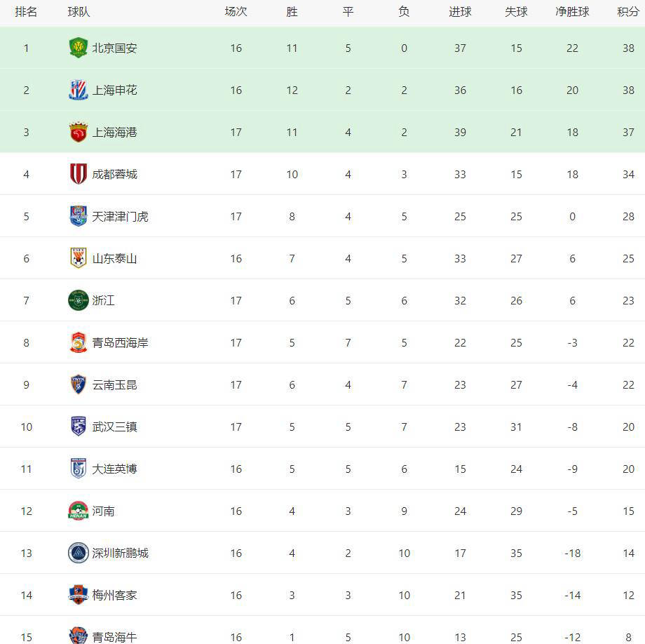Screen dimensions: 645x644
Task: Select the 浙江 round green logo
Action: (x=78, y=300)
